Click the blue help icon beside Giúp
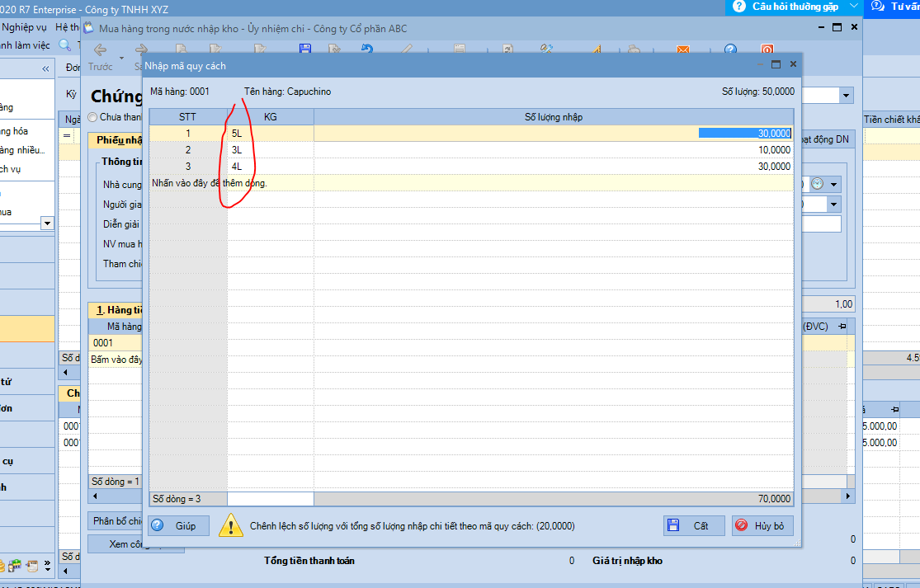 point(158,525)
